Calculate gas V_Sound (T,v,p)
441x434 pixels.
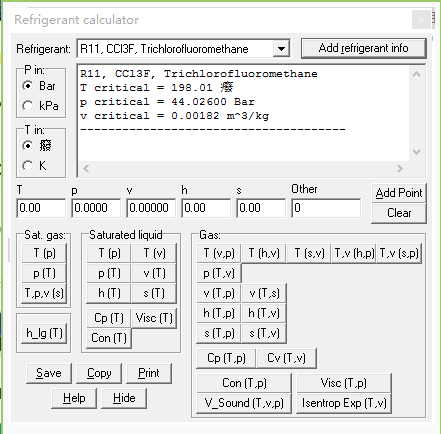(x=244, y=403)
